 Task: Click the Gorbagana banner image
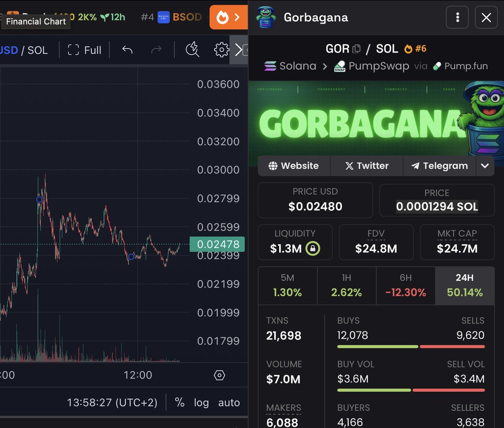pos(376,119)
